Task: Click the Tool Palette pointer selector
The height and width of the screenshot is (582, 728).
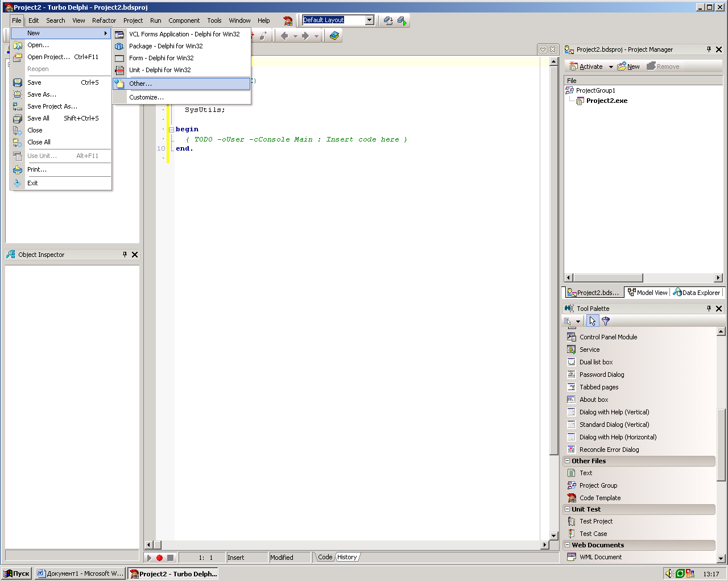Action: 593,321
